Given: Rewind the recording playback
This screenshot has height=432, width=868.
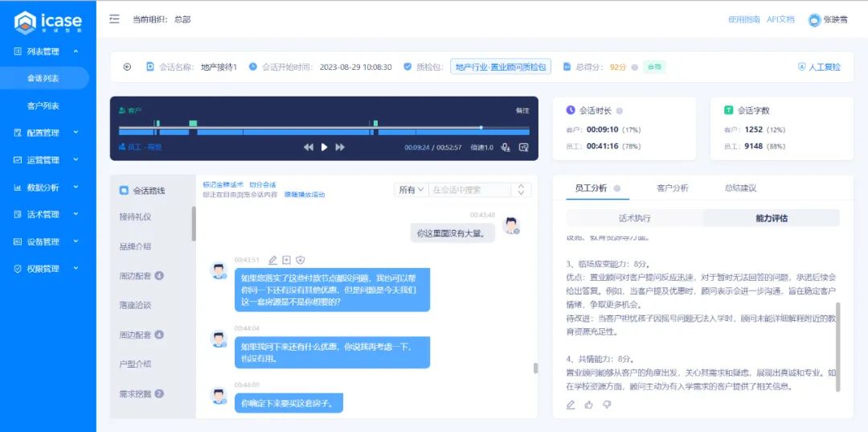Looking at the screenshot, I should [x=309, y=147].
